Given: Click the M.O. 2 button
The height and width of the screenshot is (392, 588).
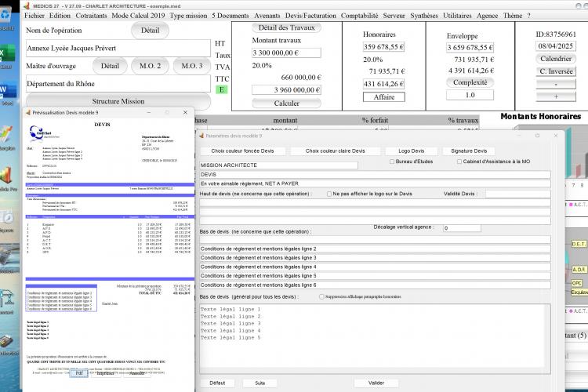Looking at the screenshot, I should [x=150, y=66].
